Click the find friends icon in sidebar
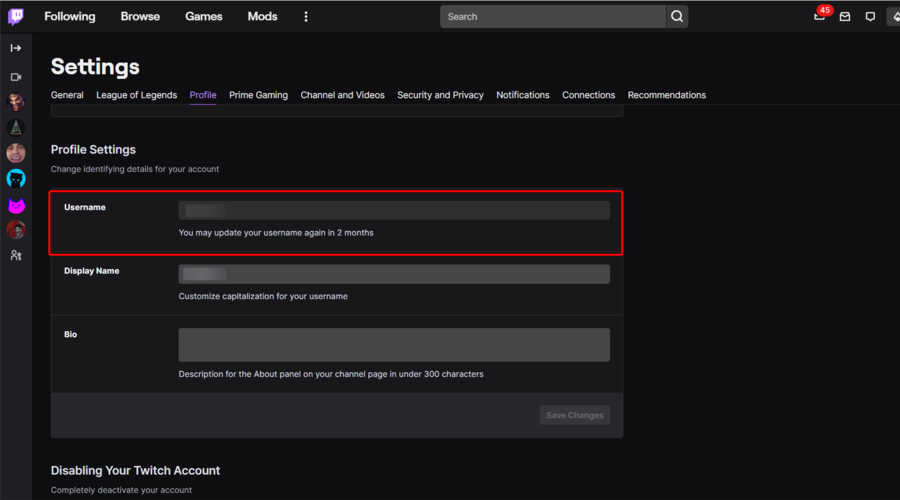The width and height of the screenshot is (900, 500). pyautogui.click(x=16, y=256)
